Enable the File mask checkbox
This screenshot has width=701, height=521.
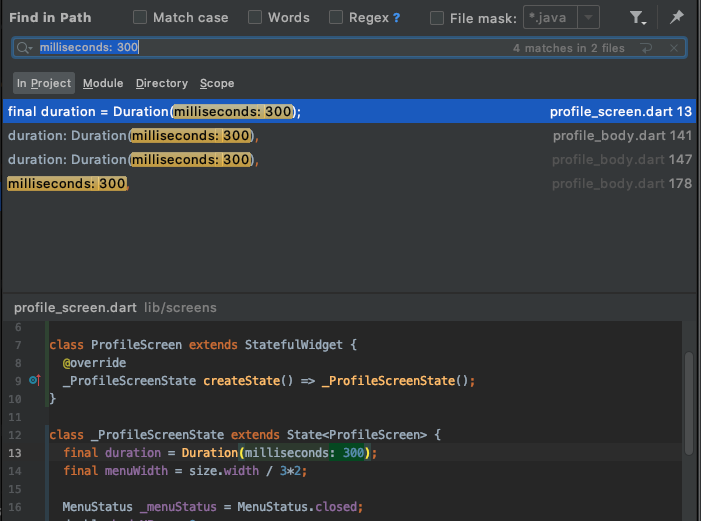pos(437,18)
